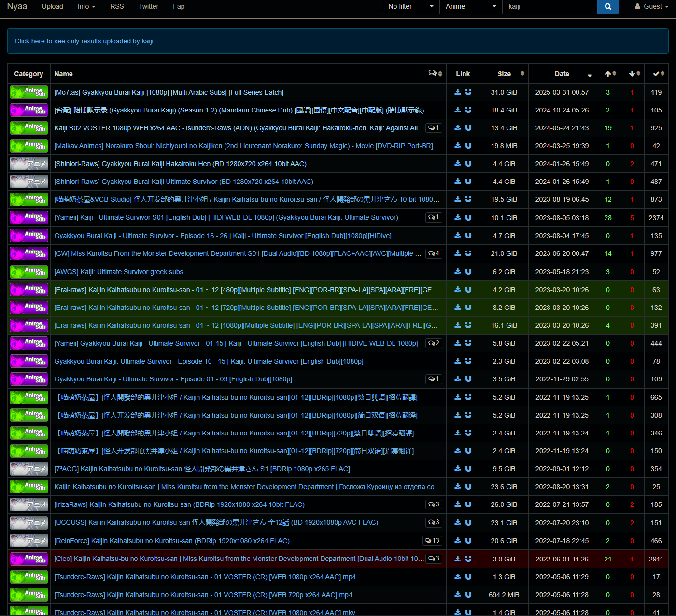Image resolution: width=676 pixels, height=616 pixels.
Task: Open magnet link for Erai-raws 480p batch
Action: click(468, 290)
